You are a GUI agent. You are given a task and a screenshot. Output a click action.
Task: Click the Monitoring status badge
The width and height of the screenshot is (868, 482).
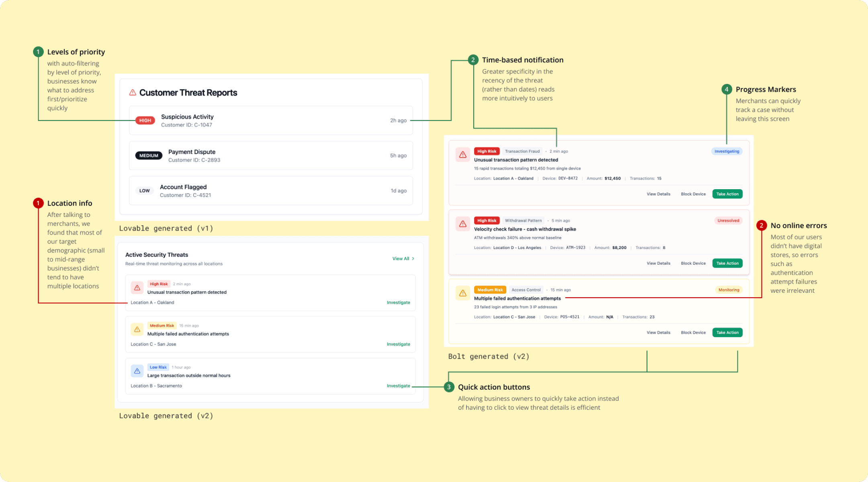pos(729,290)
